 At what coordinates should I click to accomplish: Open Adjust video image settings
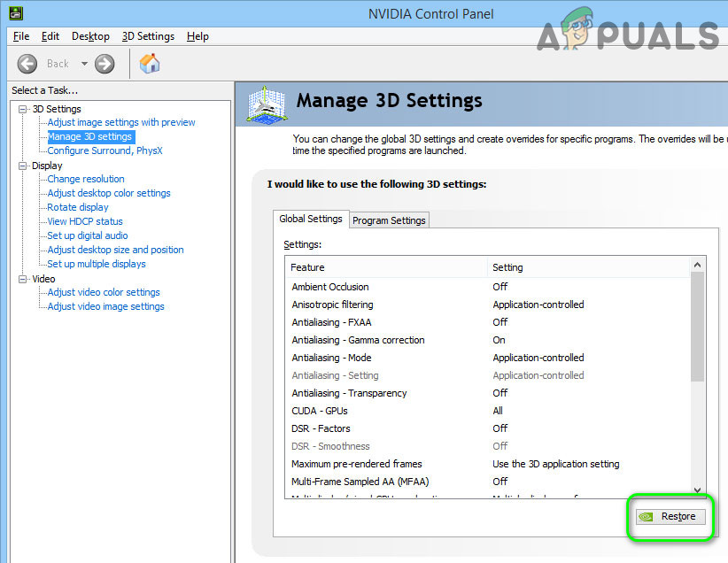point(106,306)
